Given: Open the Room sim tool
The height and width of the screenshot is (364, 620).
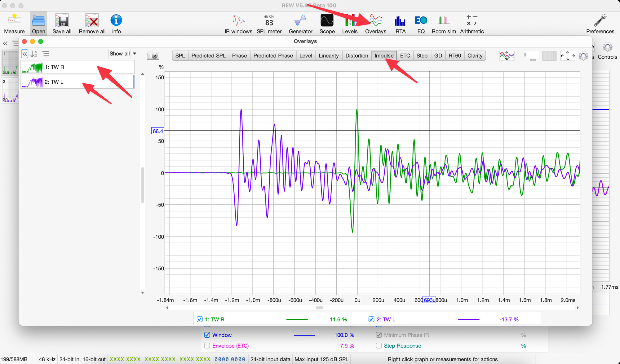Looking at the screenshot, I should click(444, 24).
